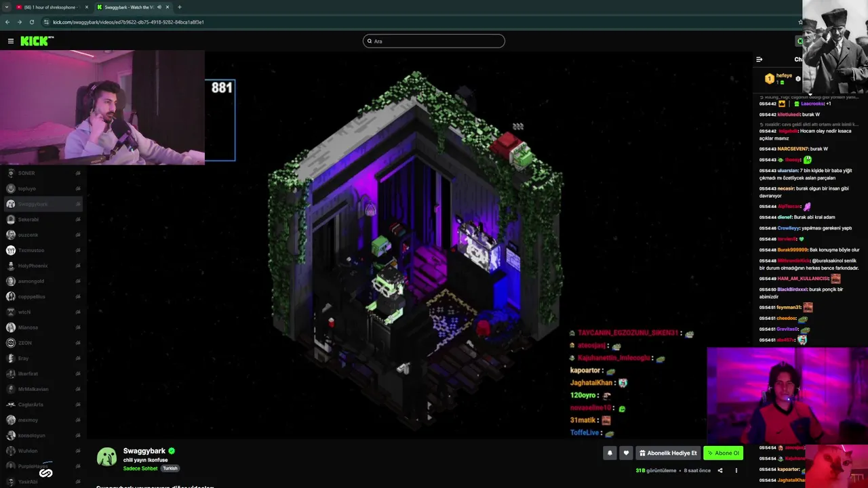Click asmongold's offline status icon
The image size is (868, 488).
(x=78, y=281)
